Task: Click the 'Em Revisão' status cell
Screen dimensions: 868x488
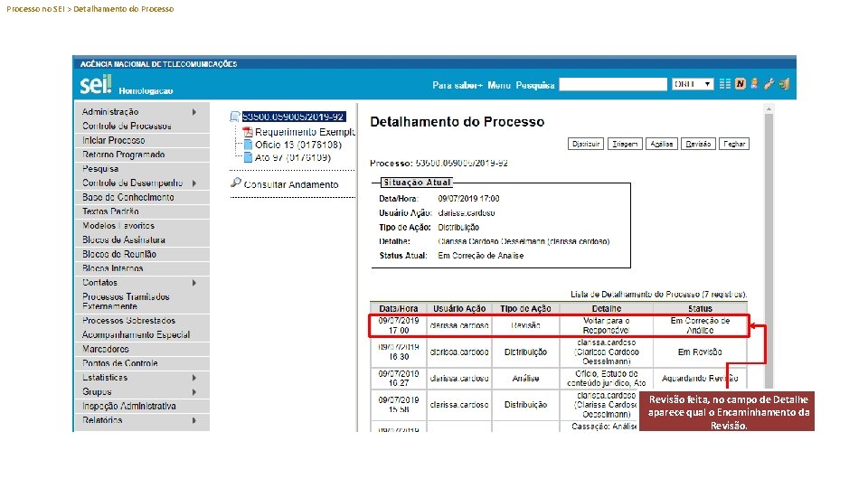Action: 700,352
